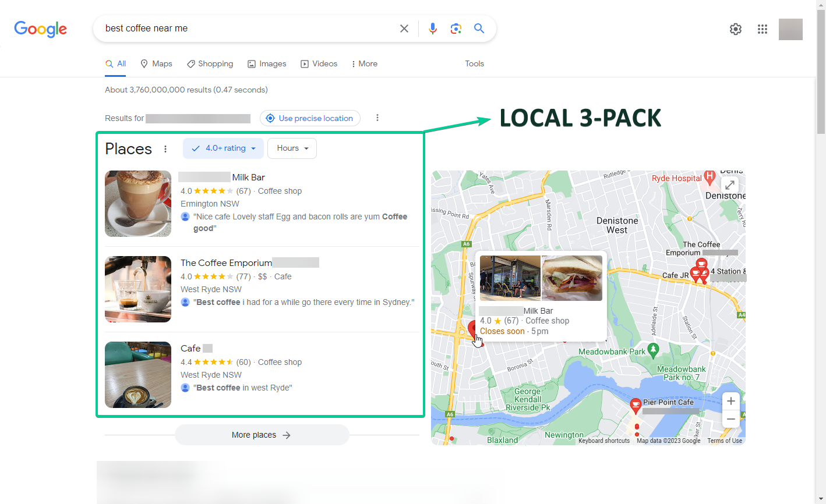Open the Milk Bar cappuccino thumbnail
The height and width of the screenshot is (504, 826).
coord(138,204)
